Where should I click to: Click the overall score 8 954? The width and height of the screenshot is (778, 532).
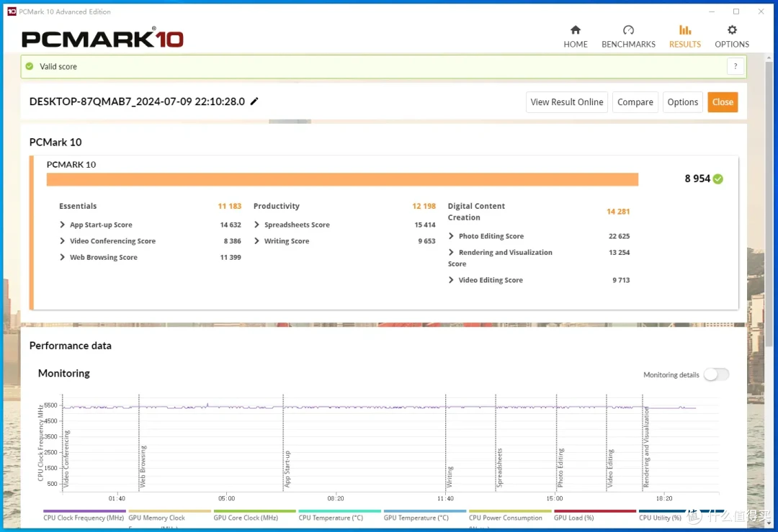tap(697, 179)
